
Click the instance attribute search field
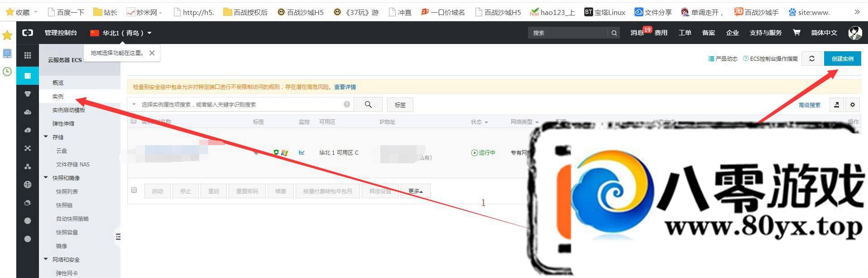coord(240,105)
